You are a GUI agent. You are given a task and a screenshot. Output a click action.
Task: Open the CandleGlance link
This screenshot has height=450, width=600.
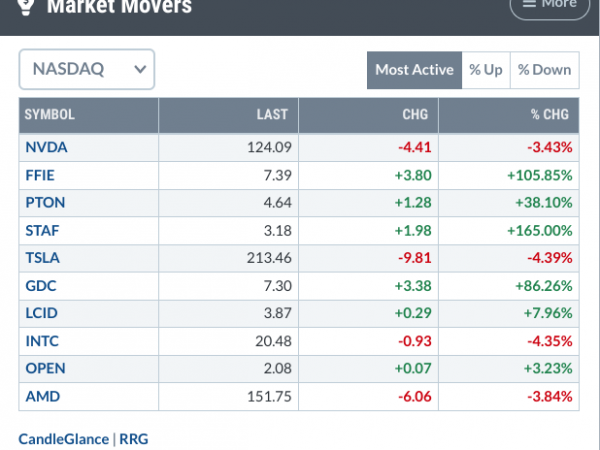(x=64, y=439)
